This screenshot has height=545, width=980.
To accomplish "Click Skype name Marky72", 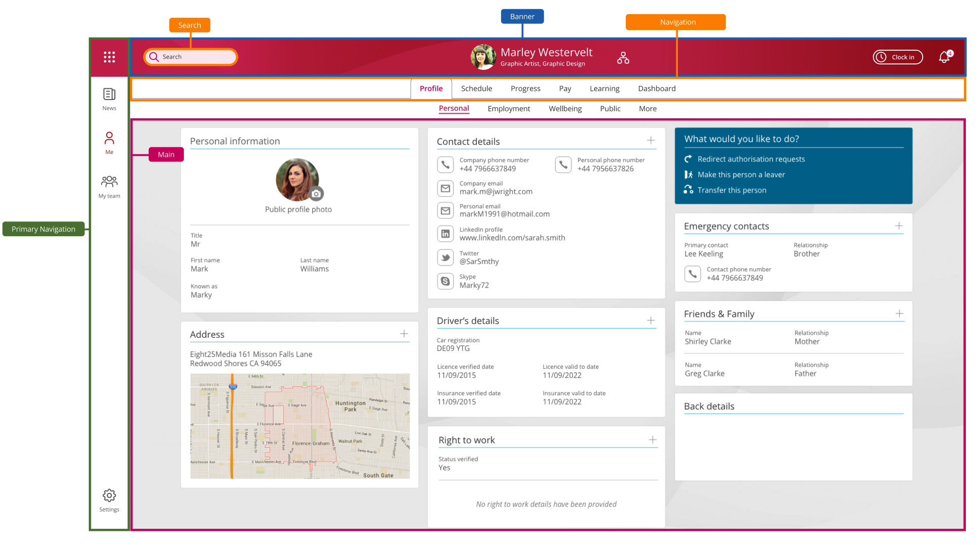I will [474, 285].
